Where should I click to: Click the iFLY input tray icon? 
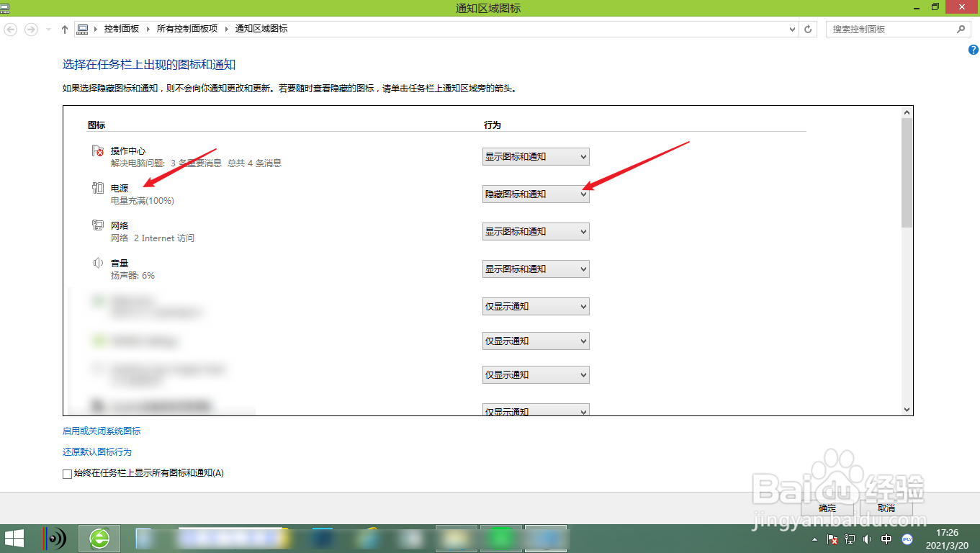pos(907,539)
